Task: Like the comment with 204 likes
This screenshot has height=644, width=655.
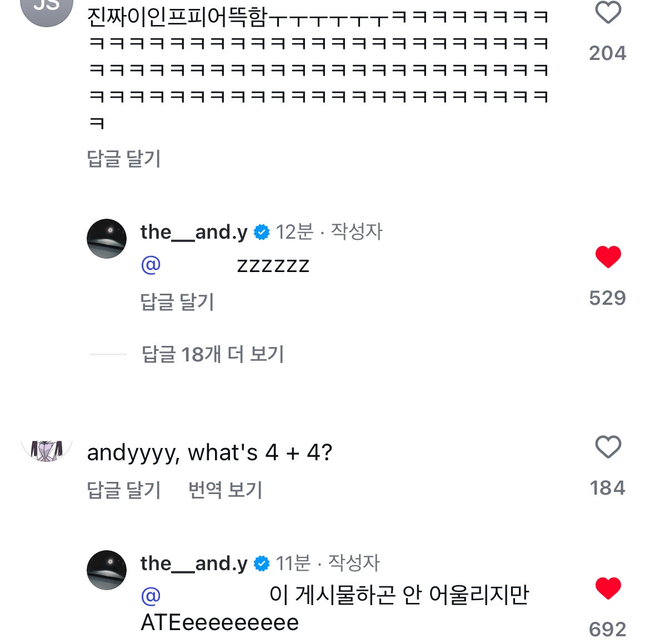Action: (x=608, y=12)
